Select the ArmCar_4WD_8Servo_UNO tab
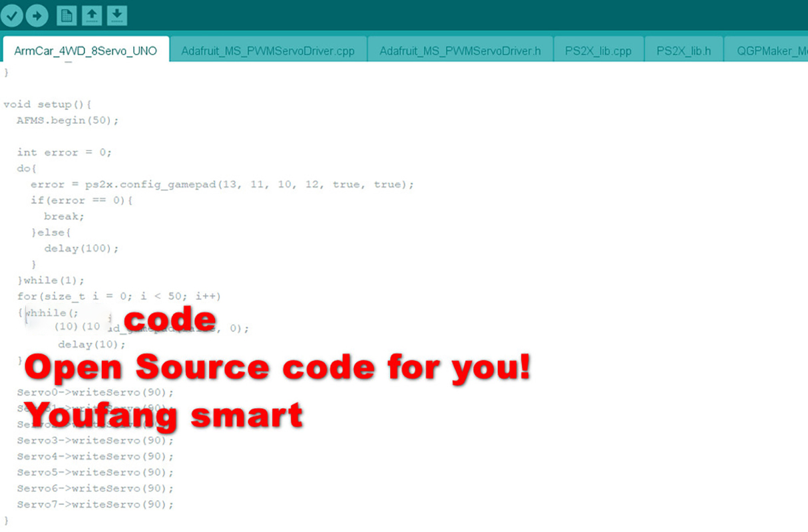808x532 pixels. pos(86,51)
